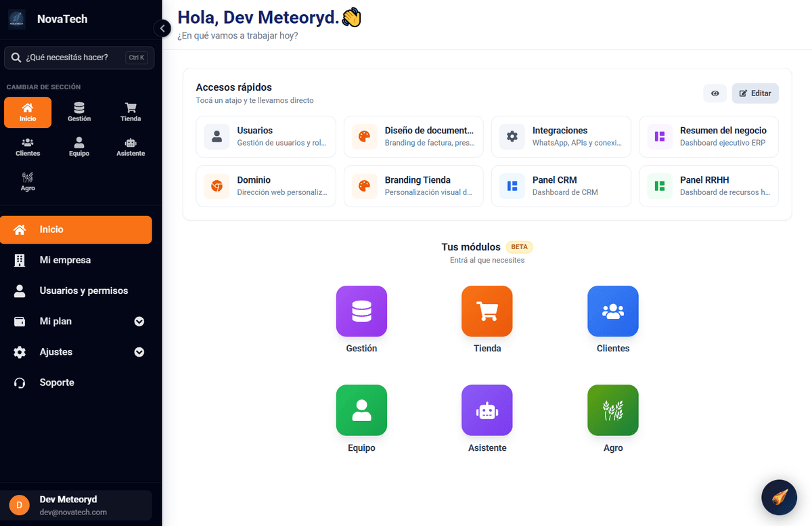Open the Usuarios quick access shortcut
Screen dimensions: 812x526
point(266,137)
